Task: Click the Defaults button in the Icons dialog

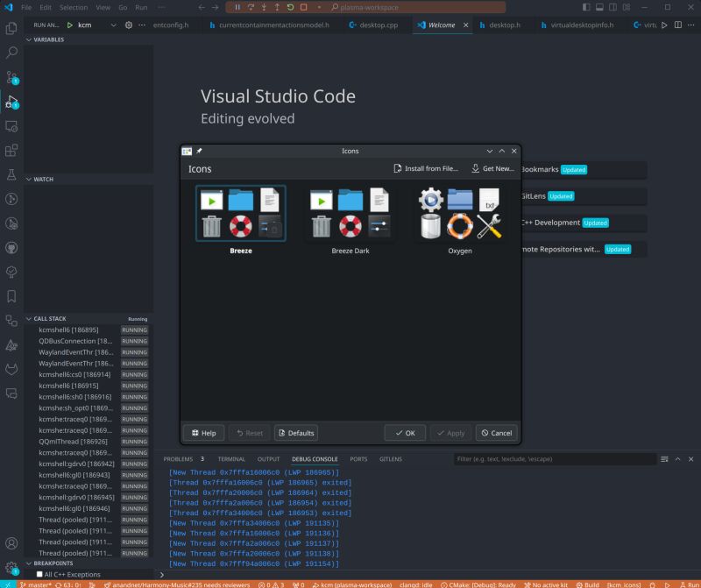Action: tap(295, 432)
